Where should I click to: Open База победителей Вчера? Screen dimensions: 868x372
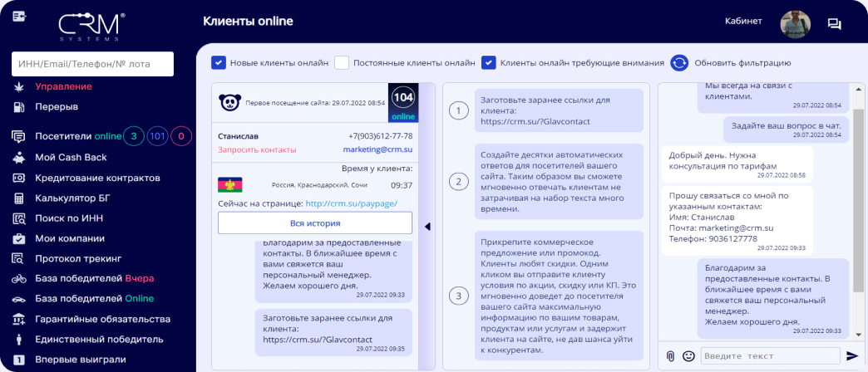[95, 278]
